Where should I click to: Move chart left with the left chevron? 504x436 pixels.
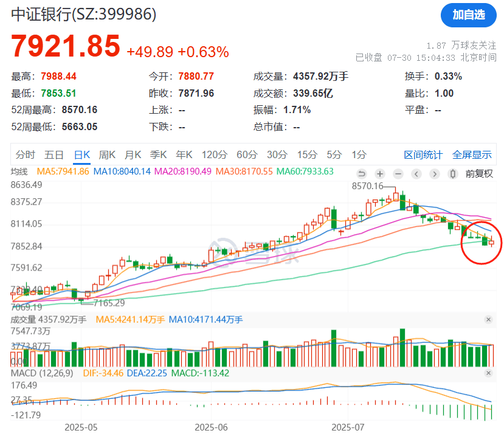416,174
